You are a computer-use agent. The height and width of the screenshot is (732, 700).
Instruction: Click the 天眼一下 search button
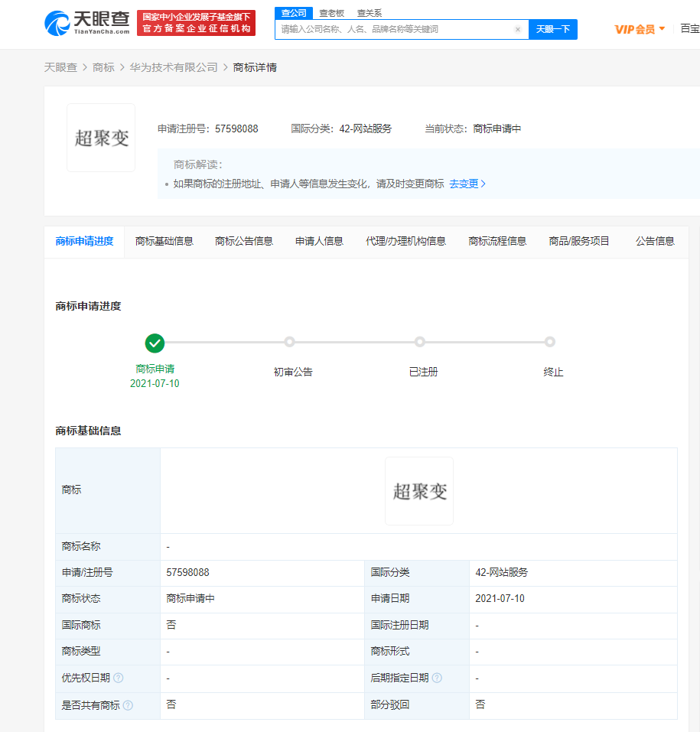pyautogui.click(x=553, y=29)
